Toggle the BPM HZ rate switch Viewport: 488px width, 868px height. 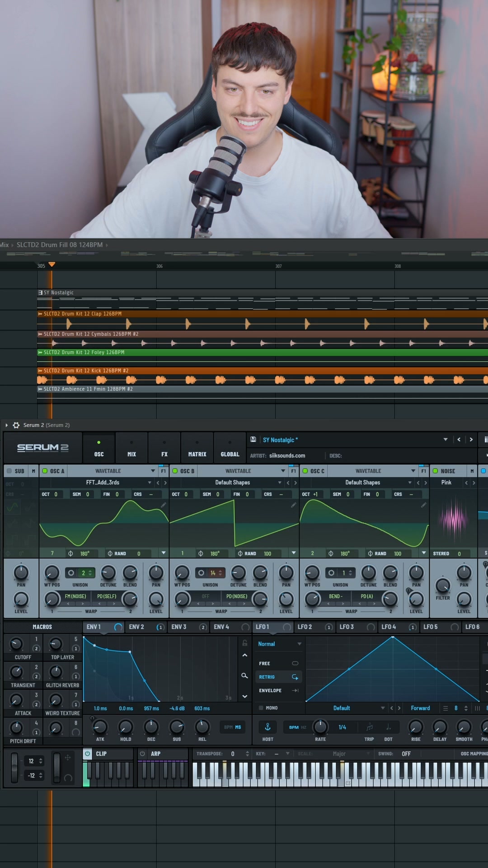298,727
